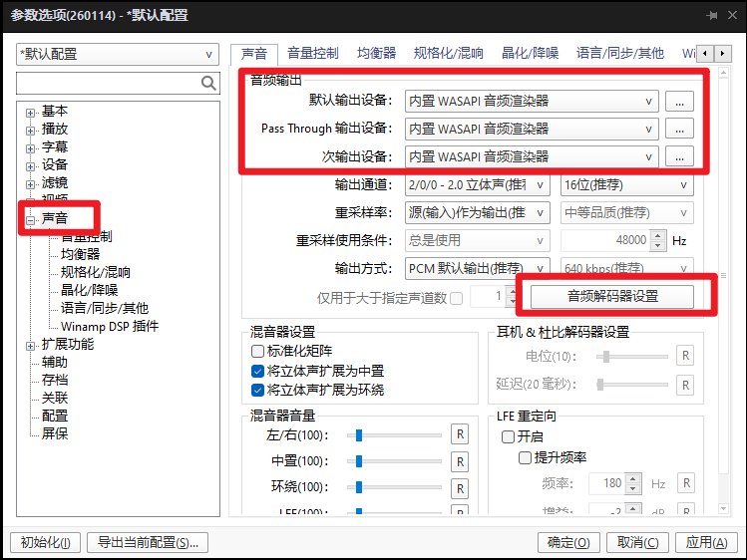
Task: Click 应用(A) button
Action: click(706, 542)
